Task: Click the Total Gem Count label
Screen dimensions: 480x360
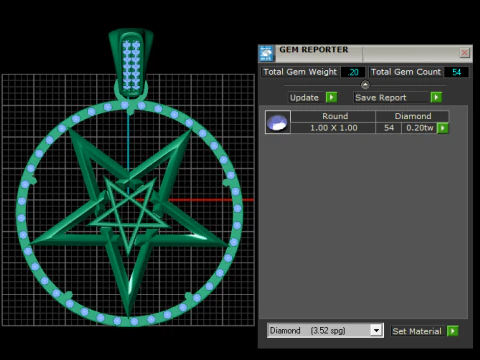Action: [x=406, y=72]
